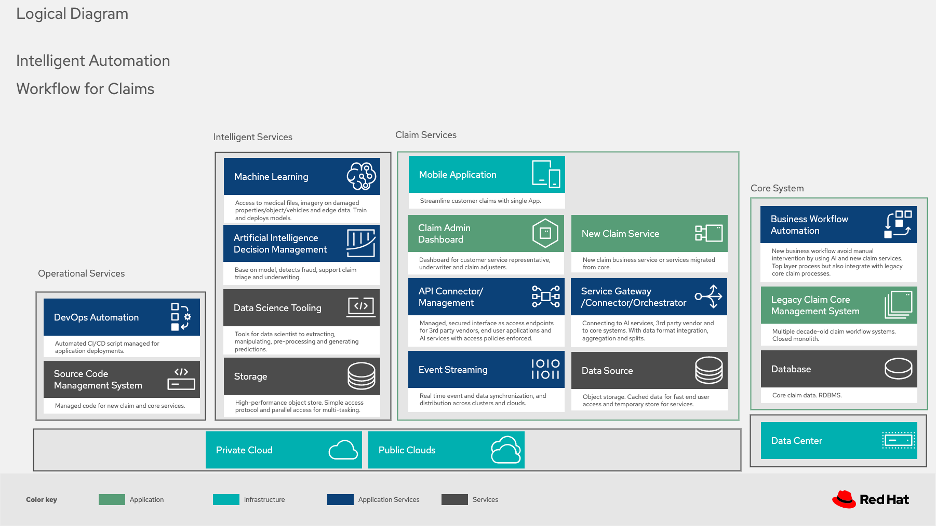This screenshot has width=936, height=526.
Task: Click the teal Infrastructure color key swatch
Action: [x=226, y=499]
